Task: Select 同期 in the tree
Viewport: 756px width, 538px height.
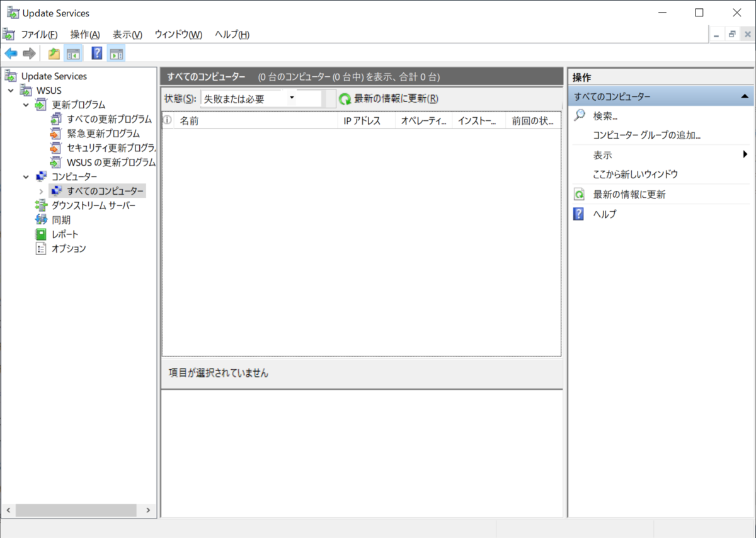Action: (x=61, y=220)
